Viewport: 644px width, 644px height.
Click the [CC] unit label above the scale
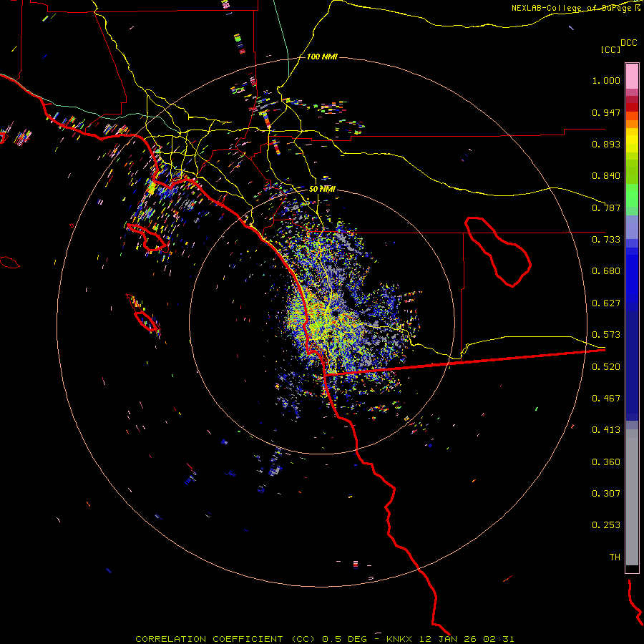coord(610,49)
